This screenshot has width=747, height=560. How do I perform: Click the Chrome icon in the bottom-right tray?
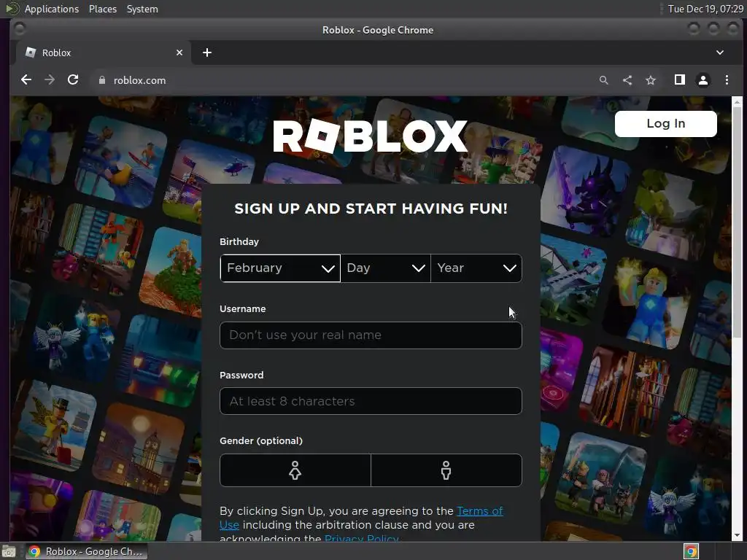point(692,551)
